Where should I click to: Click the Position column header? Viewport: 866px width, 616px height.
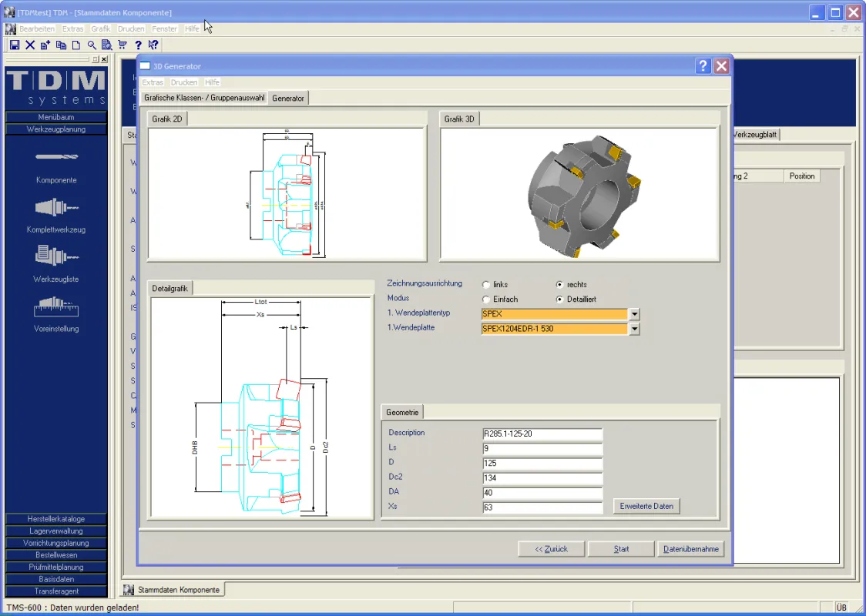point(802,176)
